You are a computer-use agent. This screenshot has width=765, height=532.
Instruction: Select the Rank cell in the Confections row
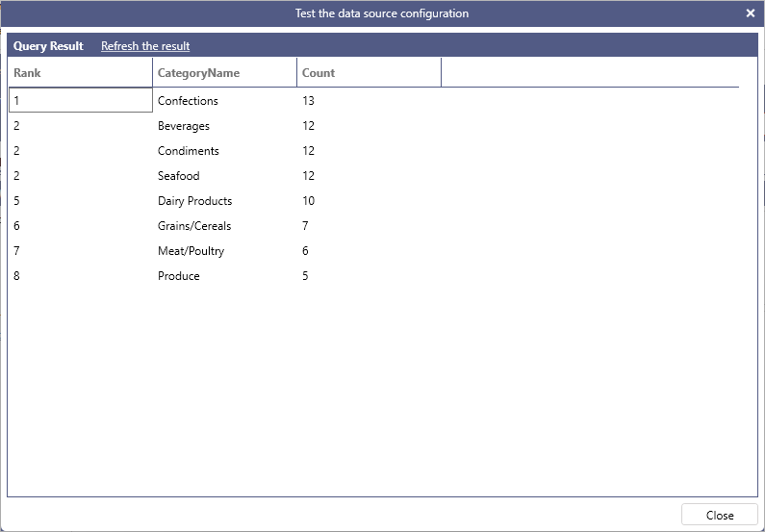pos(81,100)
